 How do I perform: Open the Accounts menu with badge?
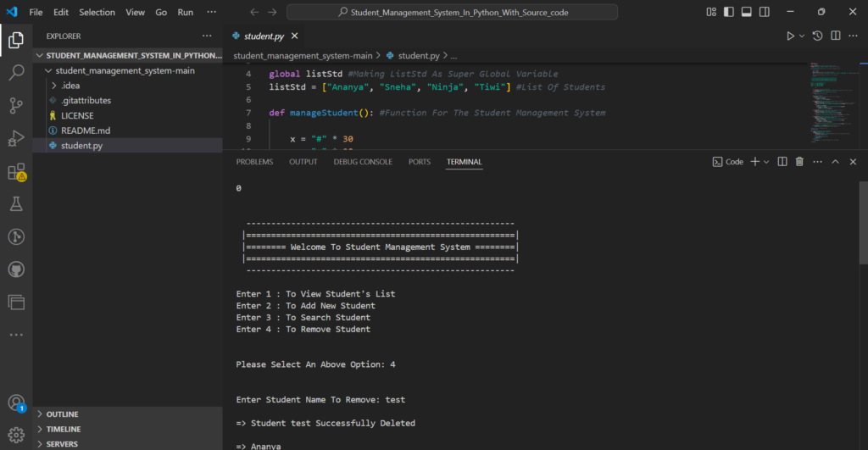pos(16,403)
